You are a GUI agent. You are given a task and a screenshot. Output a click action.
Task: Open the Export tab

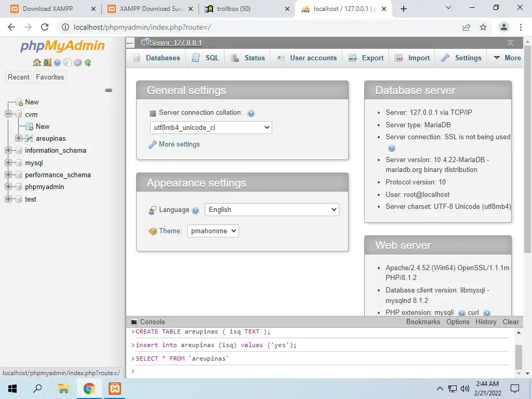pyautogui.click(x=366, y=58)
